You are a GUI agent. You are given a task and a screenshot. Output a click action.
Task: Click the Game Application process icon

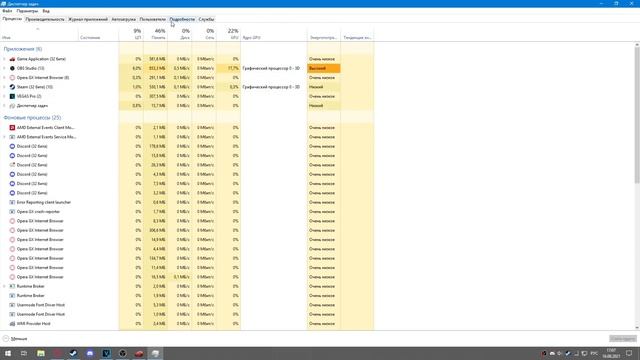pyautogui.click(x=12, y=59)
